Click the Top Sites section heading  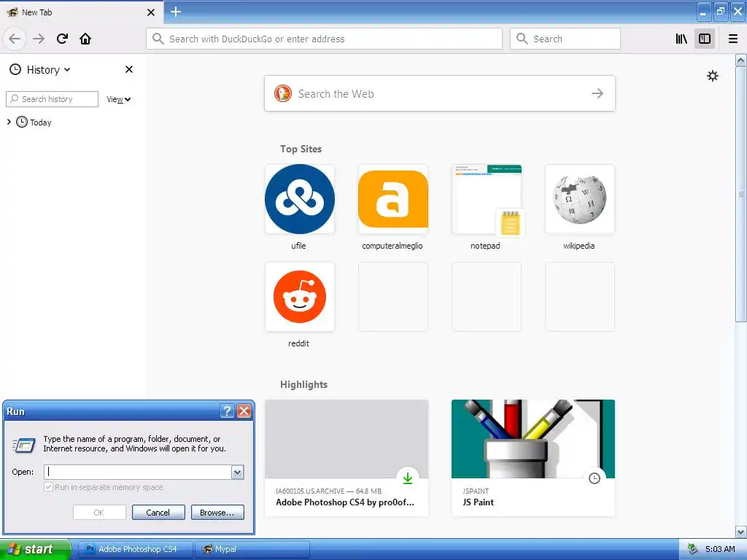coord(301,149)
